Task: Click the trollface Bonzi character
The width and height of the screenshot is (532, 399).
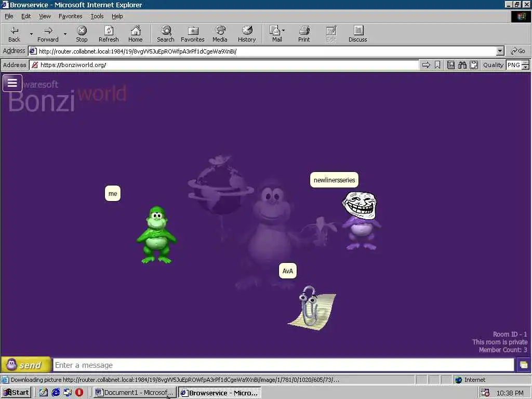Action: tap(362, 220)
